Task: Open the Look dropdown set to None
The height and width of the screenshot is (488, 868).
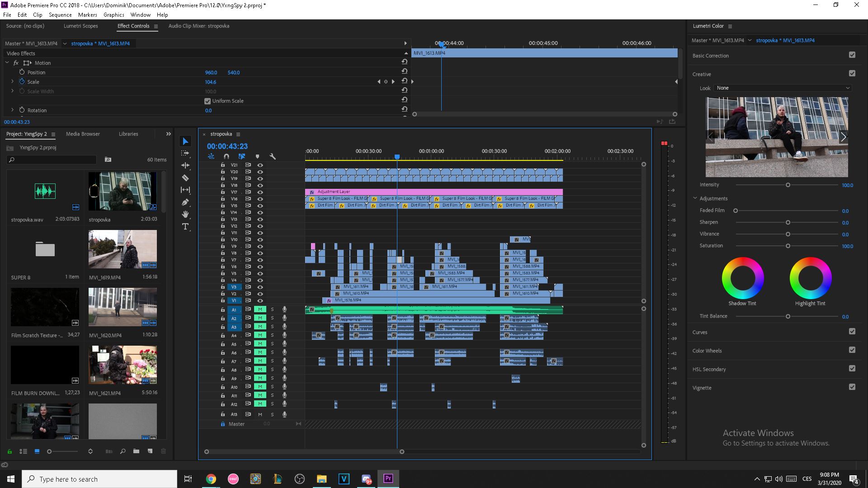Action: pyautogui.click(x=783, y=88)
